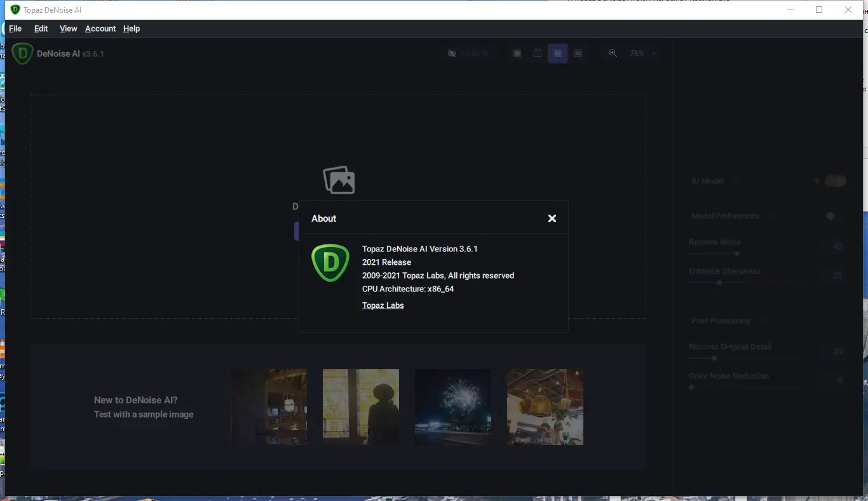Click the Remove Noise value field showing 40
This screenshot has height=501, width=868.
[832, 246]
